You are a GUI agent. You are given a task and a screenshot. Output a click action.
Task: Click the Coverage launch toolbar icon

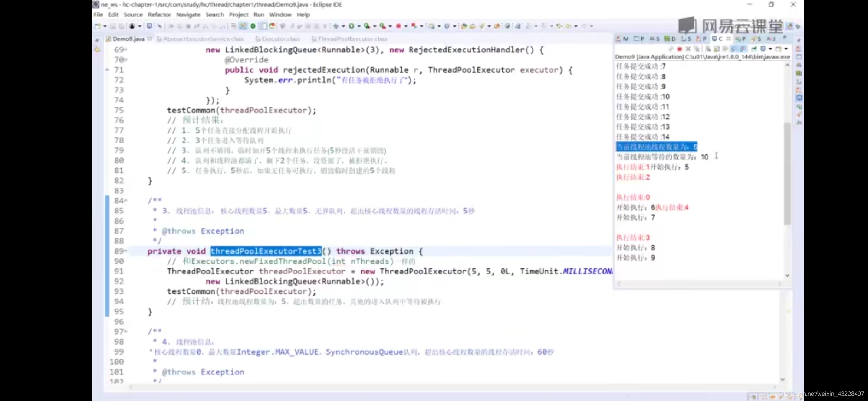pyautogui.click(x=367, y=26)
